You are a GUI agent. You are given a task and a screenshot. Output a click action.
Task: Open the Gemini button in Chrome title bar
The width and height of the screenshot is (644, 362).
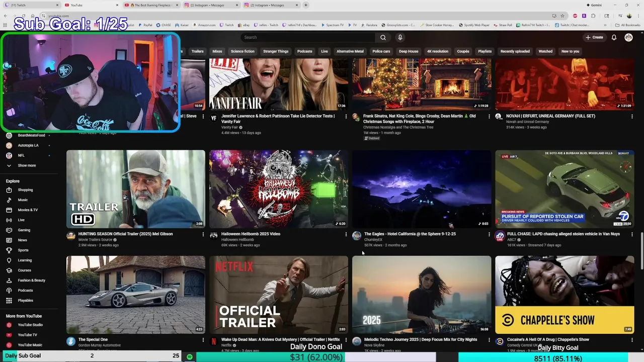point(594,5)
